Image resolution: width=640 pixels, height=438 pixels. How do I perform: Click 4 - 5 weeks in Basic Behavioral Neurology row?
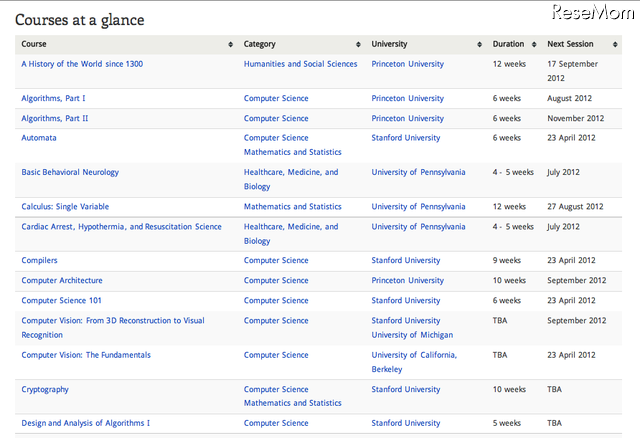[x=513, y=172]
